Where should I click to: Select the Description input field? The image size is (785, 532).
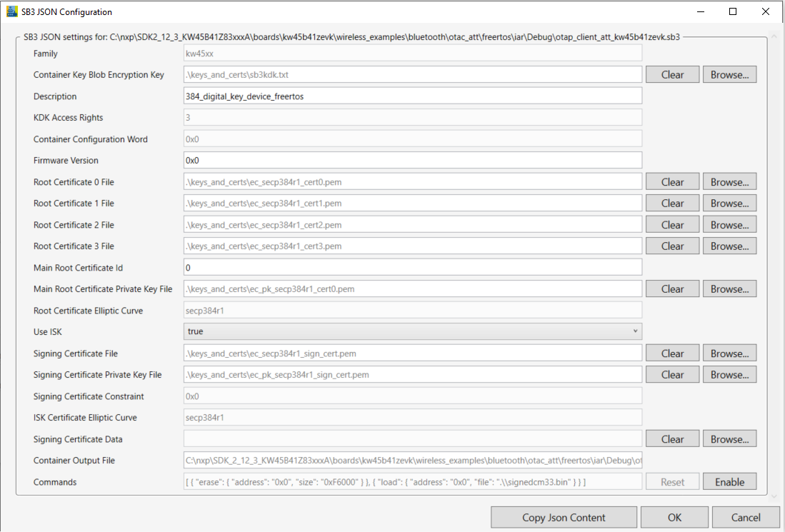pyautogui.click(x=412, y=96)
